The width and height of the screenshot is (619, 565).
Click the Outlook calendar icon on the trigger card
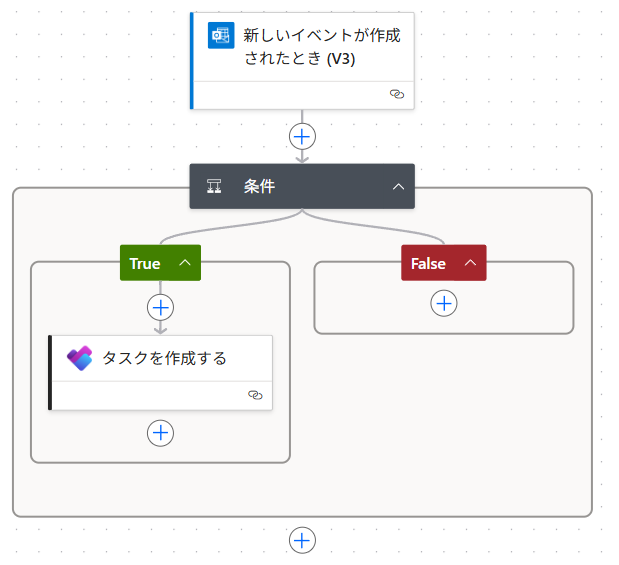coord(221,35)
